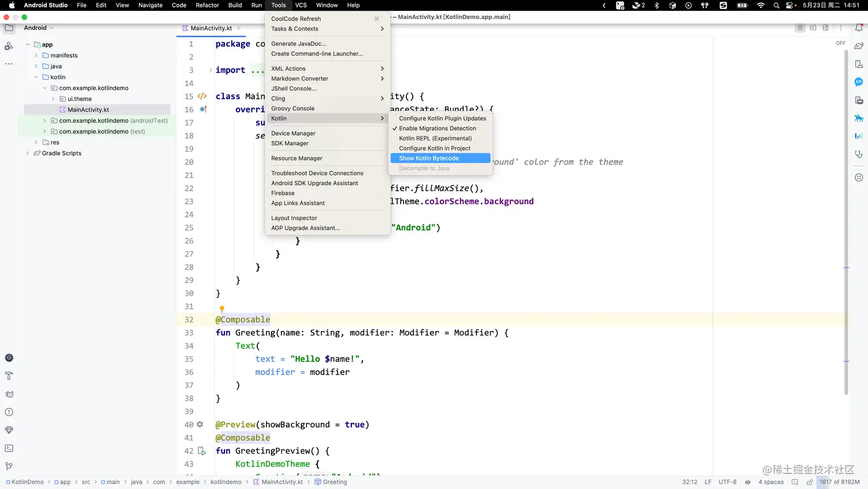Open the Device Manager sidebar icon

pos(859,64)
